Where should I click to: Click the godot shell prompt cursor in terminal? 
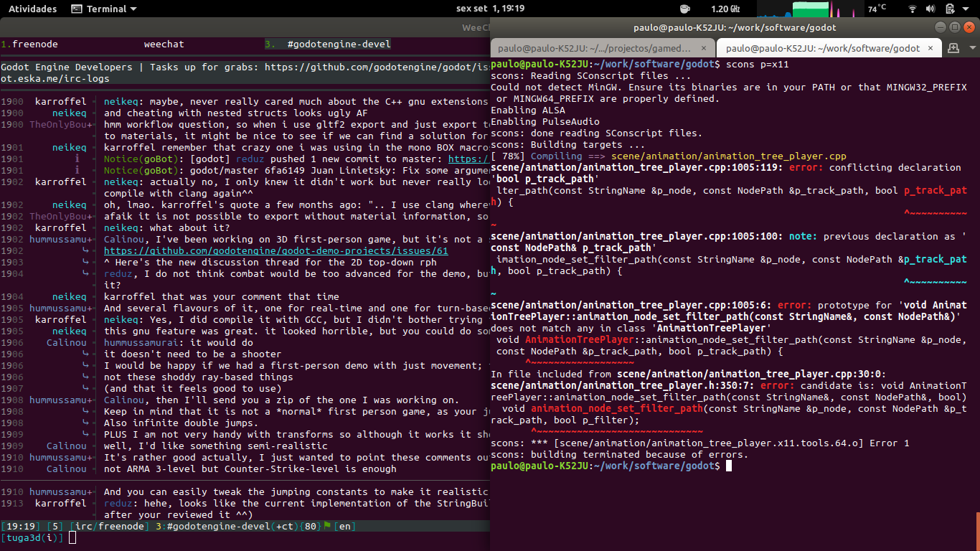(x=728, y=466)
